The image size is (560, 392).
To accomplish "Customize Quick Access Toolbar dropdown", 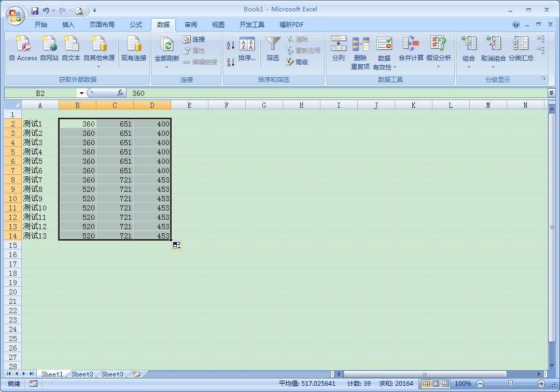I will 95,11.
